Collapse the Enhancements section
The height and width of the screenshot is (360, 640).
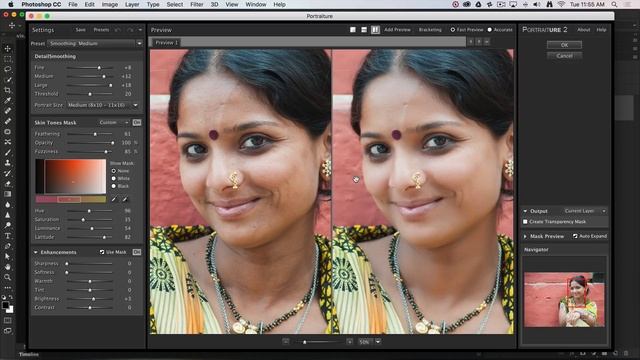36,252
